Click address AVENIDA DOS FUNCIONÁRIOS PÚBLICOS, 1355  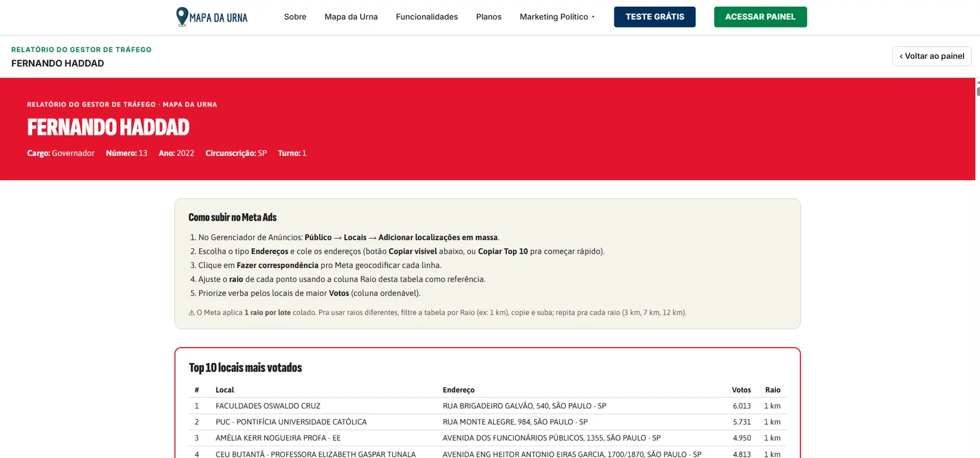[x=552, y=438]
